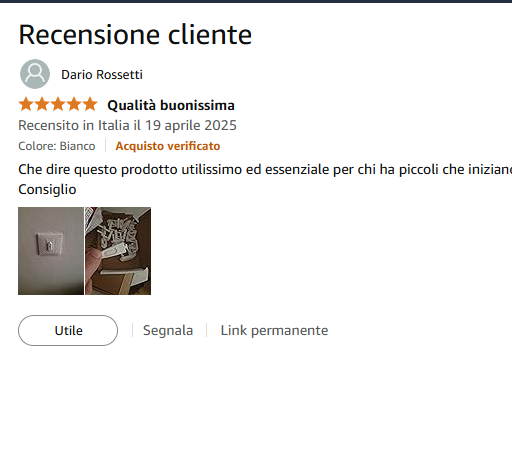Viewport: 512px width, 455px height.
Task: Select the 'Colore: Bianco' variant text
Action: click(x=57, y=146)
